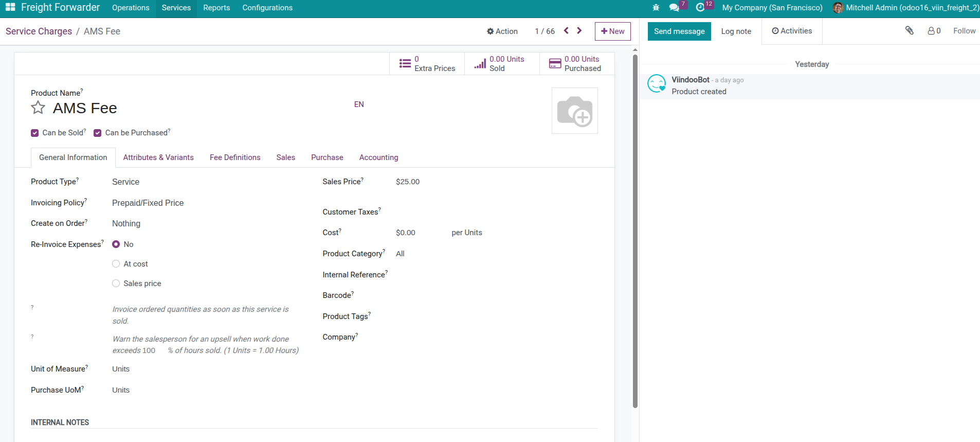Click the paperclip attachments icon
This screenshot has height=442, width=980.
coord(909,31)
